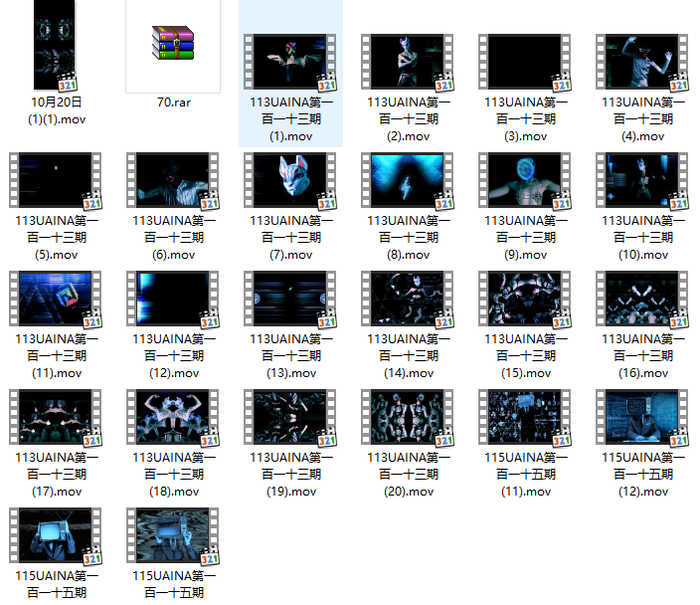Click the label ending (2).mov
The height and width of the screenshot is (605, 700).
409,119
